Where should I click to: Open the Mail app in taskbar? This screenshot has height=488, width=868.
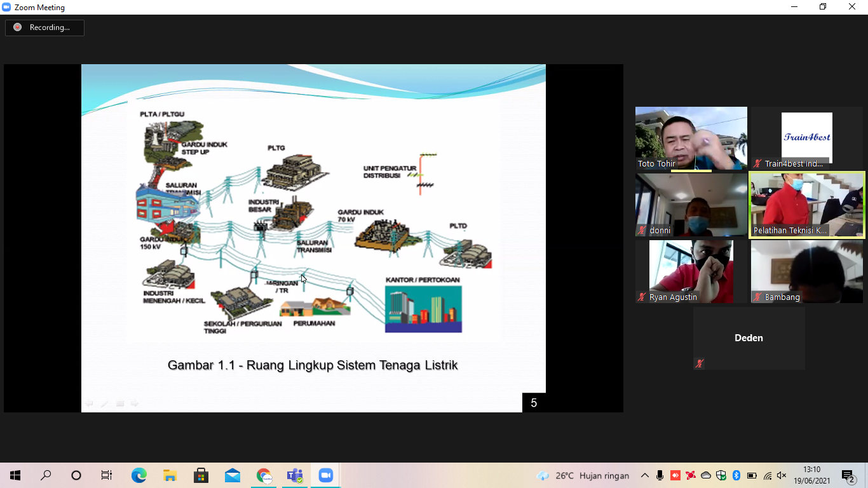coord(233,475)
